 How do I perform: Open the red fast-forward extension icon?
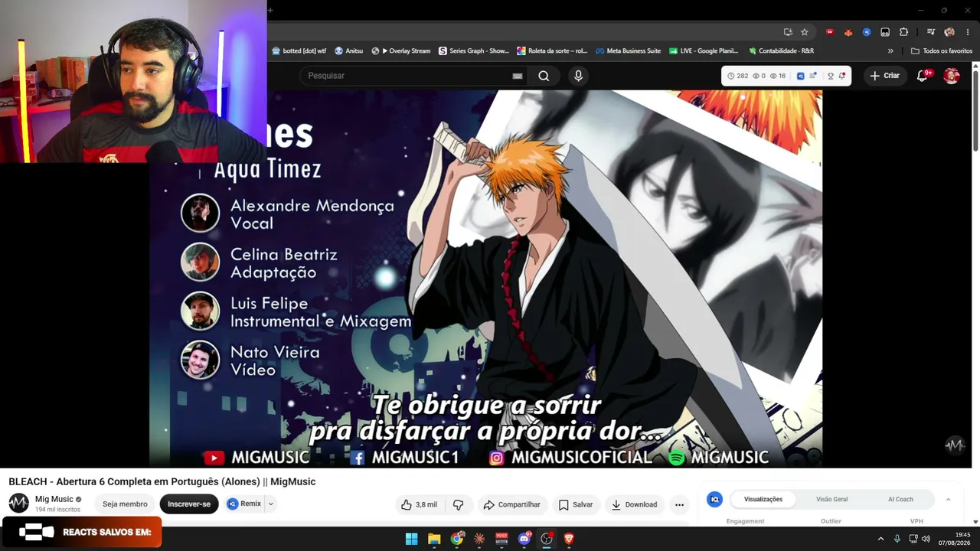point(829,32)
